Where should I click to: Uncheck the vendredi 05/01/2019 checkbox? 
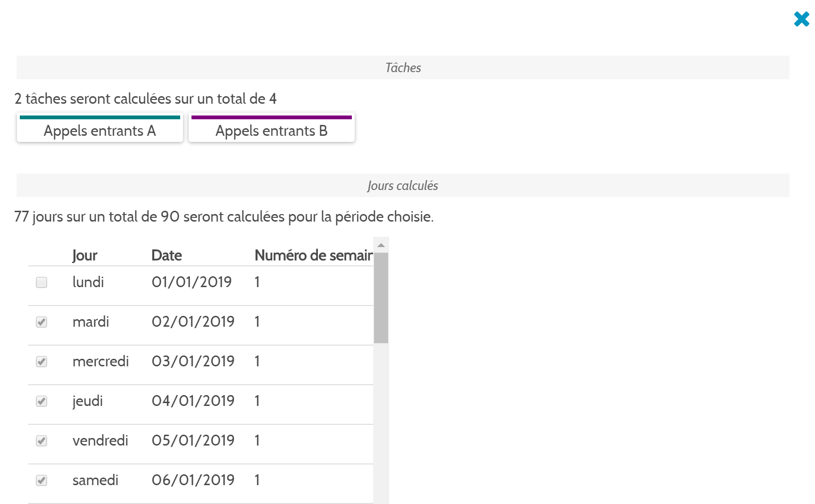(x=42, y=441)
